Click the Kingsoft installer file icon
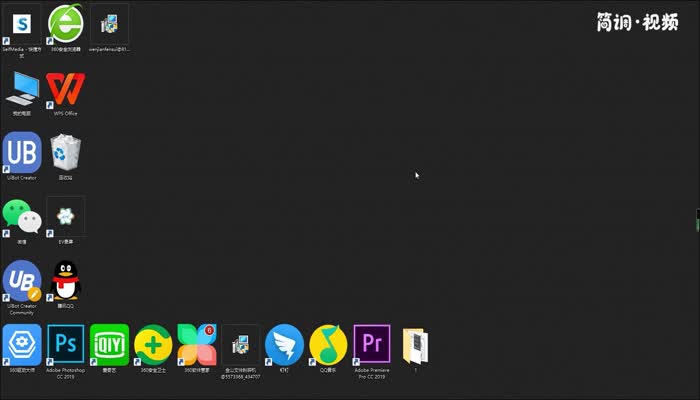 click(240, 344)
